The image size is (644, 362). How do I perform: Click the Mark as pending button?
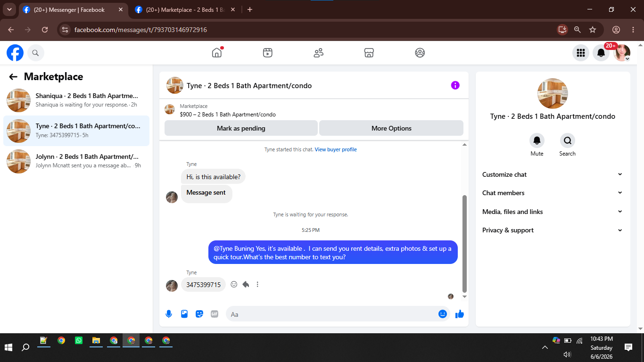[241, 128]
